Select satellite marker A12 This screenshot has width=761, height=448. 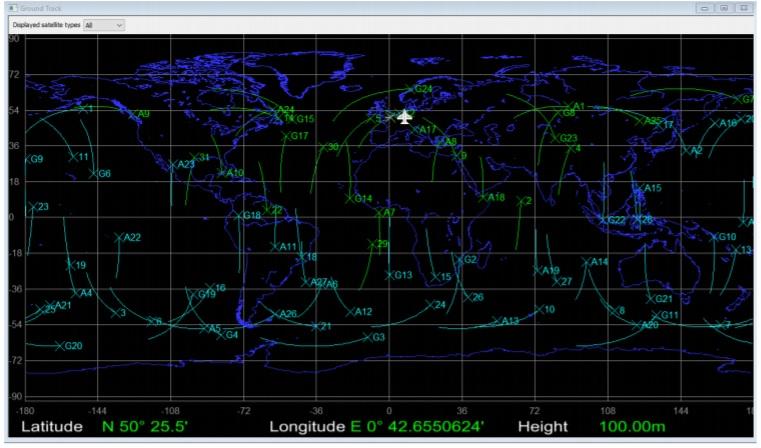(x=350, y=312)
